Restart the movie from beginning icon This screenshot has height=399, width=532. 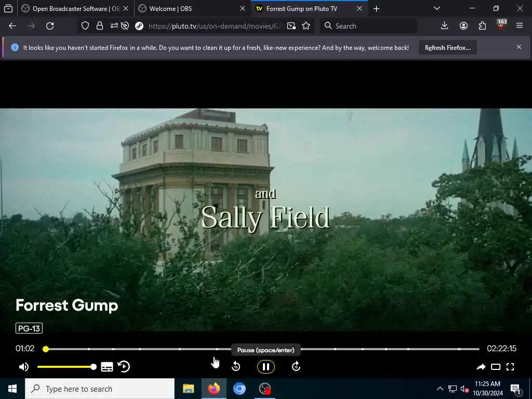pos(124,366)
